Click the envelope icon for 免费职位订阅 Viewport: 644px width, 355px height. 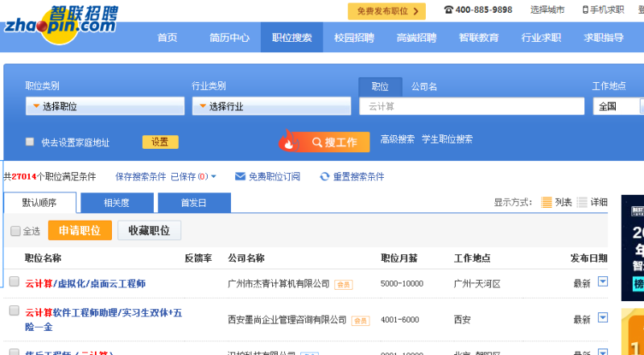pyautogui.click(x=240, y=176)
